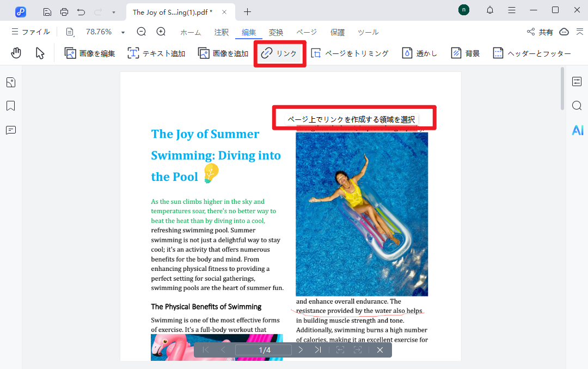This screenshot has width=588, height=369.
Task: Click the redo arrow icon
Action: pos(98,12)
